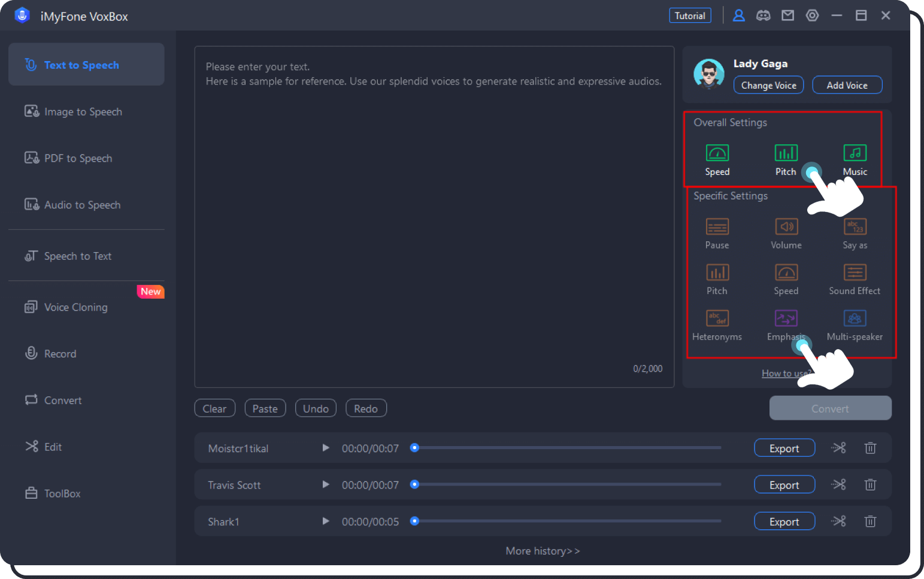Trim the Shark1 audio with scissors
Image resolution: width=924 pixels, height=579 pixels.
point(839,521)
